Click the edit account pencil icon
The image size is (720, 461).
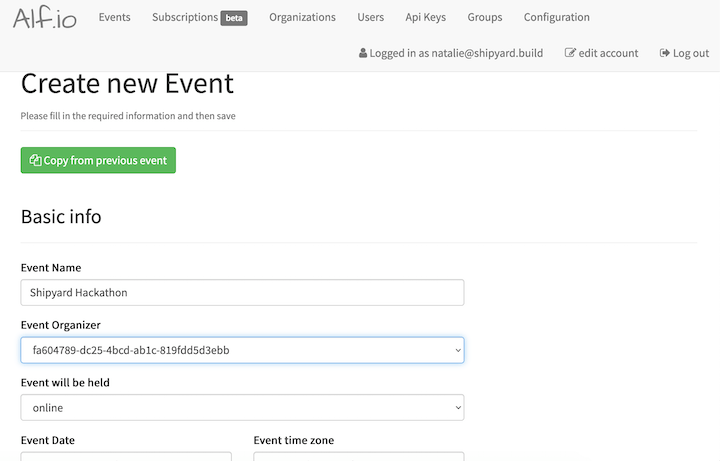click(x=570, y=53)
